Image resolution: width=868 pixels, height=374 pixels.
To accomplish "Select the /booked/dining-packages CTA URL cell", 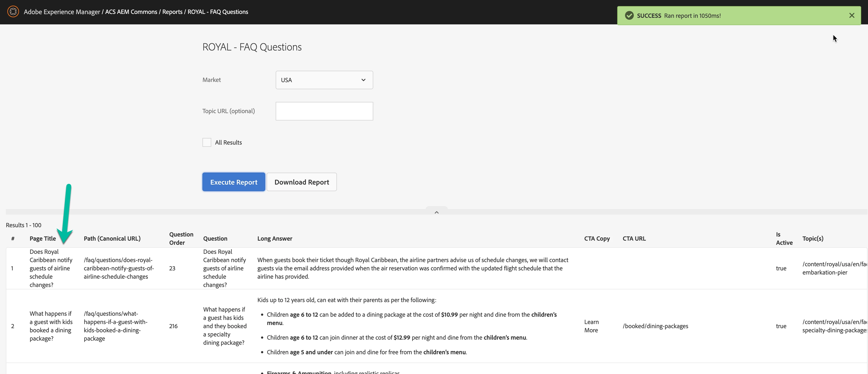I will tap(655, 326).
